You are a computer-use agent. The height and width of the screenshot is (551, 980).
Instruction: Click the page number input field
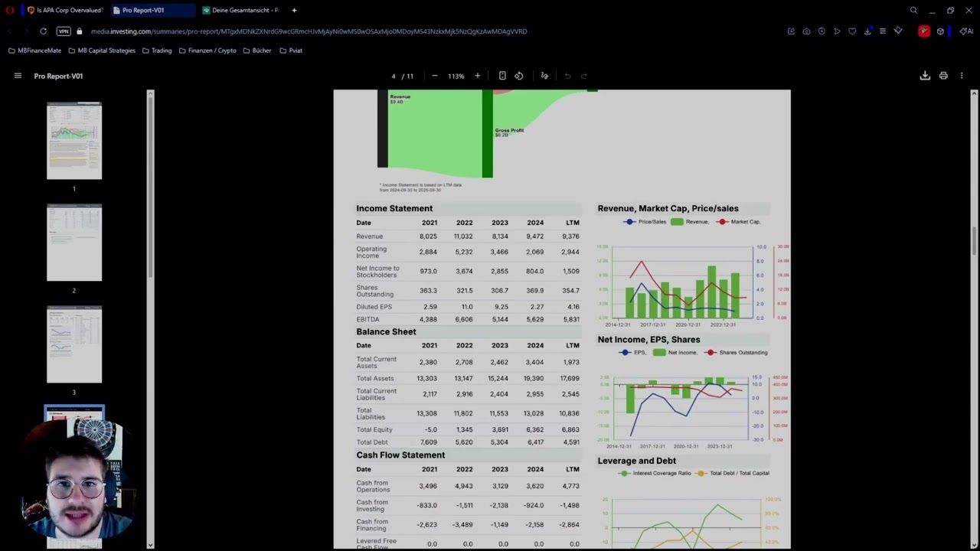point(394,76)
